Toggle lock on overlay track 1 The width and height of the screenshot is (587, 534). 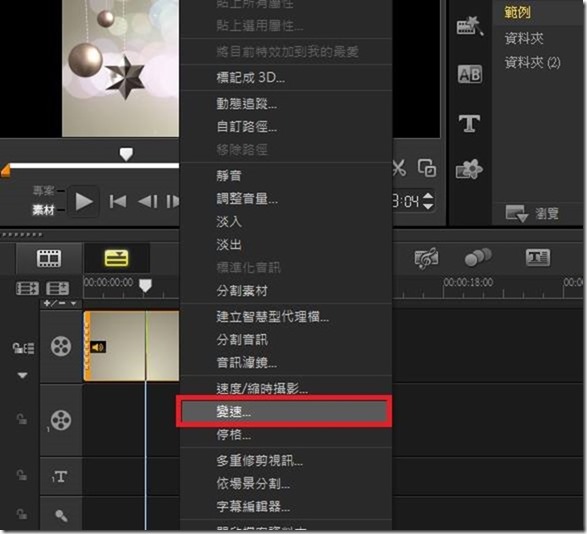[x=22, y=419]
